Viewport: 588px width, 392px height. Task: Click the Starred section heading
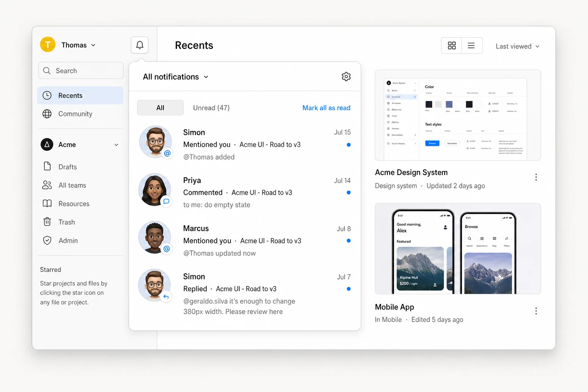51,270
